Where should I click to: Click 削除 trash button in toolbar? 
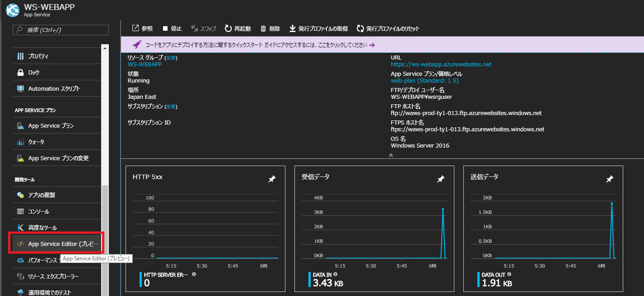click(x=270, y=28)
